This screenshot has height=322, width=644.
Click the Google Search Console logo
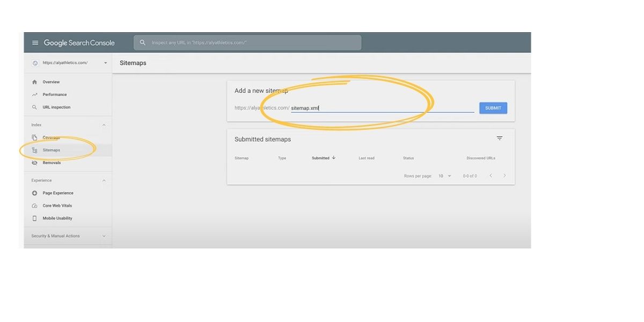pyautogui.click(x=79, y=43)
